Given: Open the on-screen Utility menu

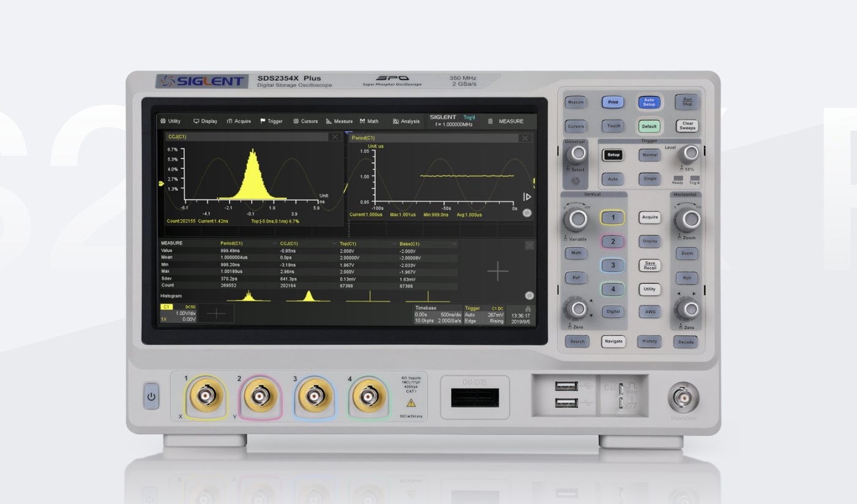Looking at the screenshot, I should [171, 121].
